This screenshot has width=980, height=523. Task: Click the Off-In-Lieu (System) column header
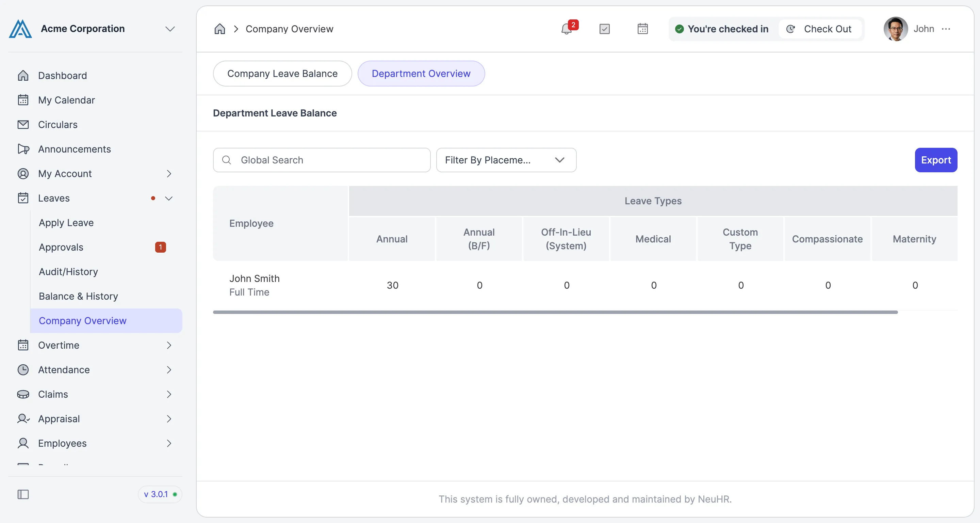tap(566, 239)
